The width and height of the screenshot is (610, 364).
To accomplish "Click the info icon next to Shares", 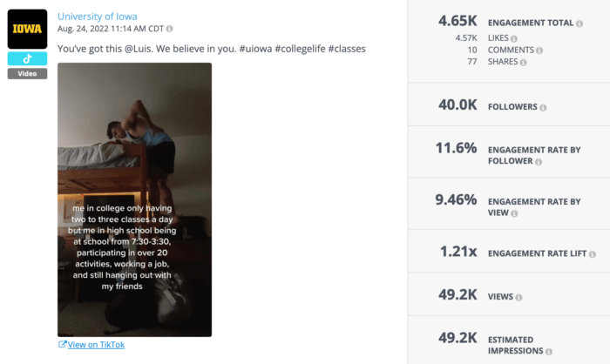I will click(x=523, y=63).
